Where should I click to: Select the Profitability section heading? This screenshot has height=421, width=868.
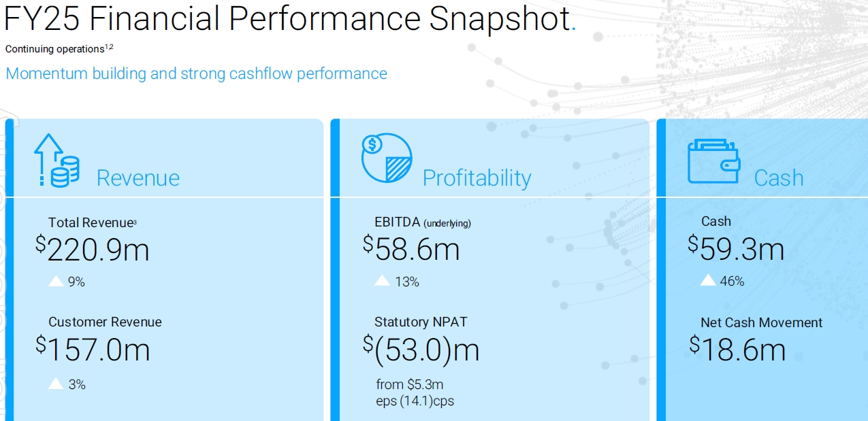[477, 178]
